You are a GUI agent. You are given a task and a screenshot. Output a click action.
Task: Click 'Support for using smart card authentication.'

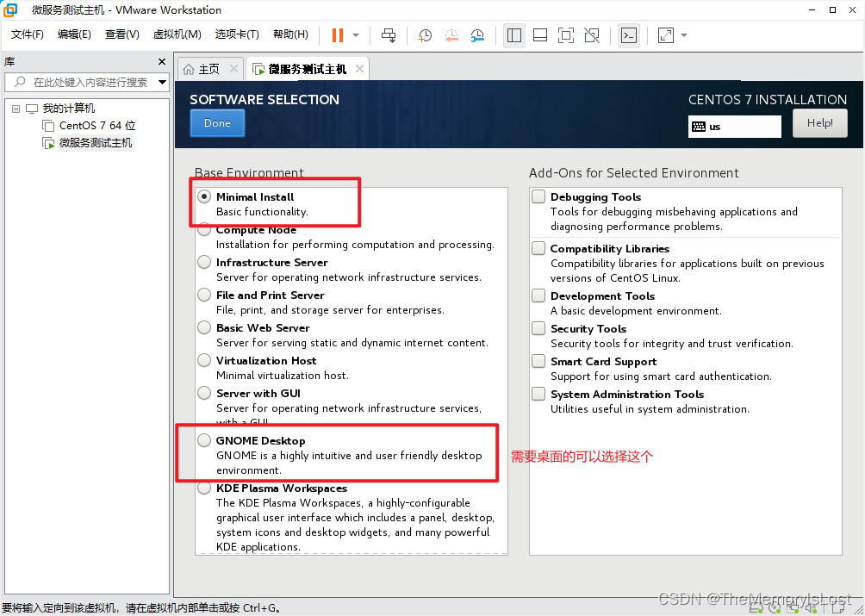point(661,376)
